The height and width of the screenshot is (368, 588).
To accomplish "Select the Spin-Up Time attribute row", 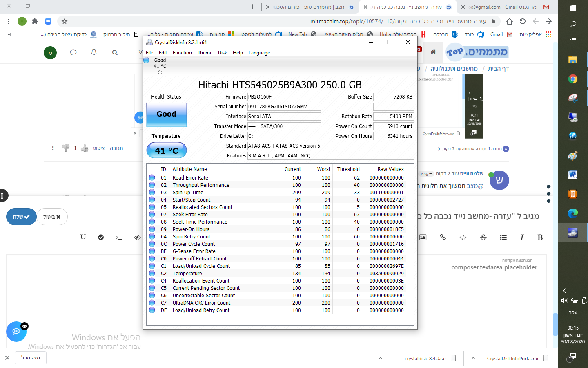I will tap(280, 193).
